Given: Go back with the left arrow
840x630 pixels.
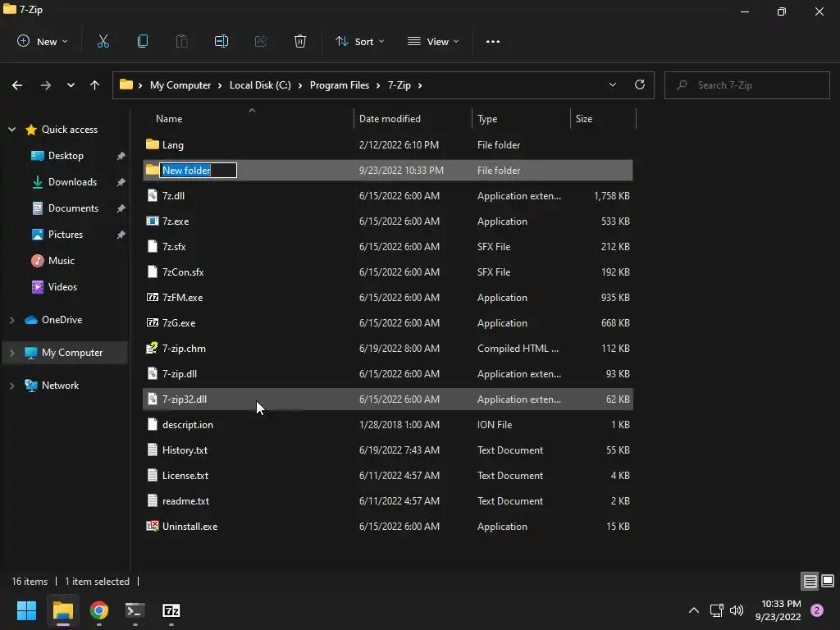Looking at the screenshot, I should [17, 85].
